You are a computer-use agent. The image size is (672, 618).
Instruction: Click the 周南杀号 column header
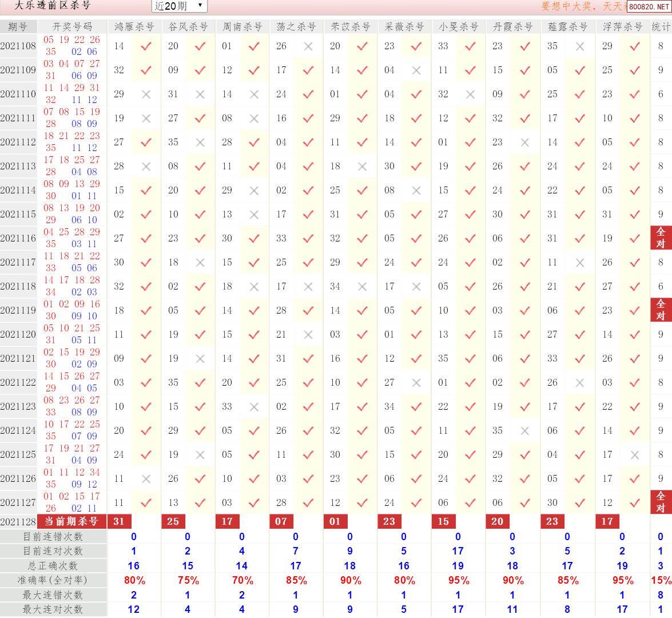pos(242,26)
